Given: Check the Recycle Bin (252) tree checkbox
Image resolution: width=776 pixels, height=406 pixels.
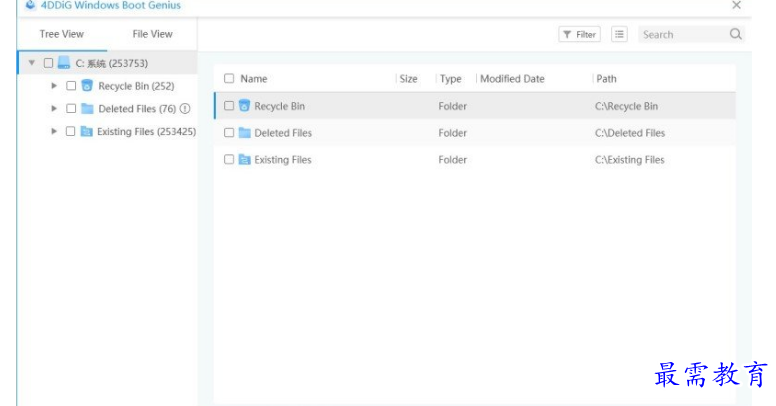Looking at the screenshot, I should (x=71, y=86).
